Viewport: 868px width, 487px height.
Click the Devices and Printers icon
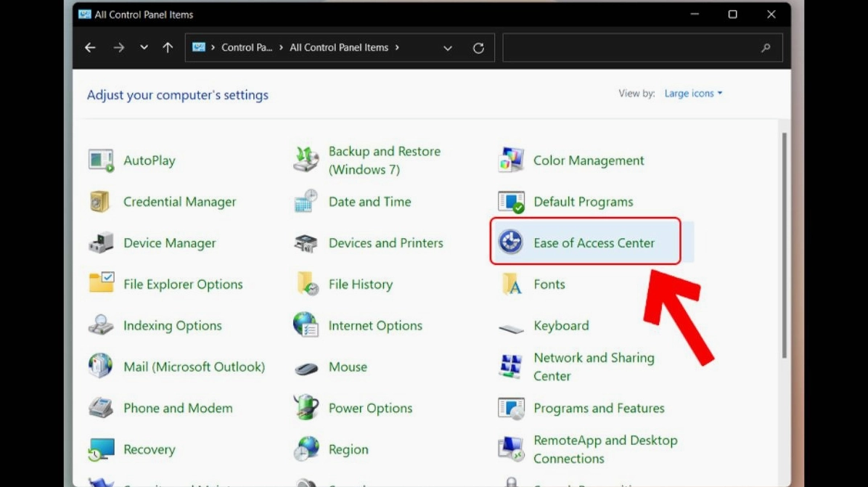(306, 243)
